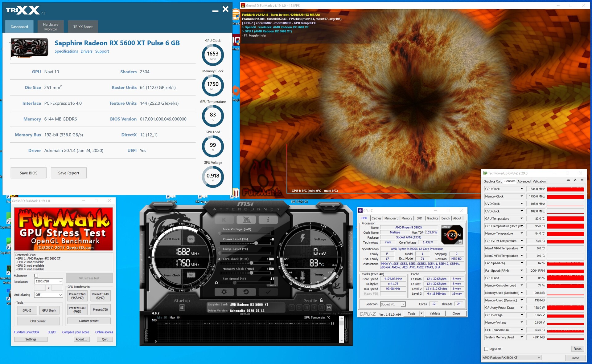
Task: Enable Log to file in GPU-Z
Action: (486, 349)
